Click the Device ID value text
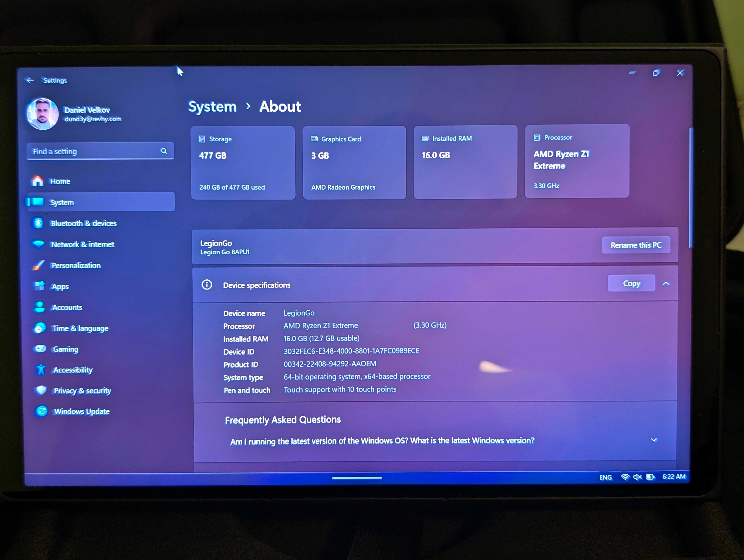 351,351
